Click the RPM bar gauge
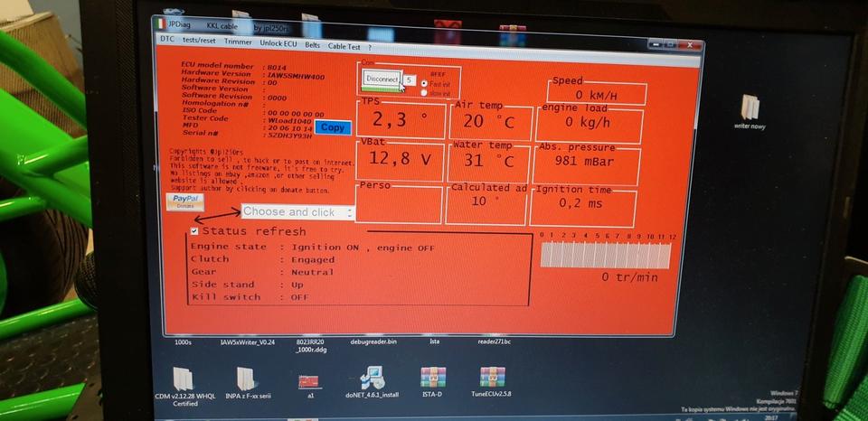868x421 pixels. [x=606, y=255]
